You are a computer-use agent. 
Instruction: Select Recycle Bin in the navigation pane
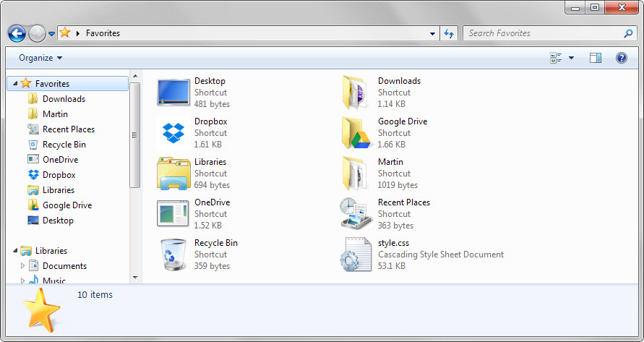pos(64,145)
